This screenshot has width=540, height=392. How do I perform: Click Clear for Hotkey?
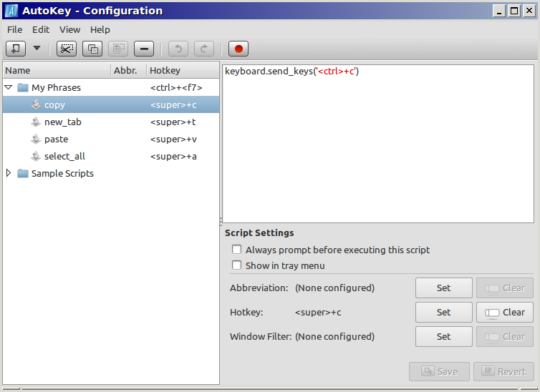click(505, 312)
